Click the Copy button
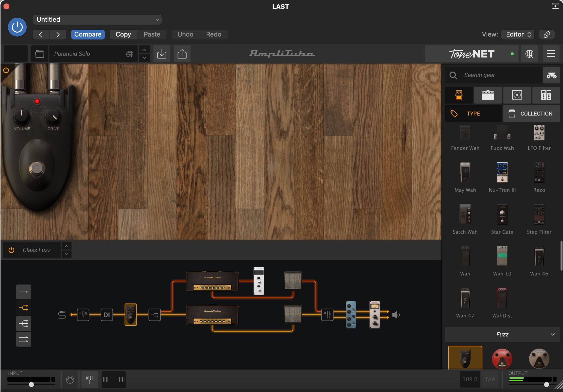563x392 pixels. tap(123, 35)
